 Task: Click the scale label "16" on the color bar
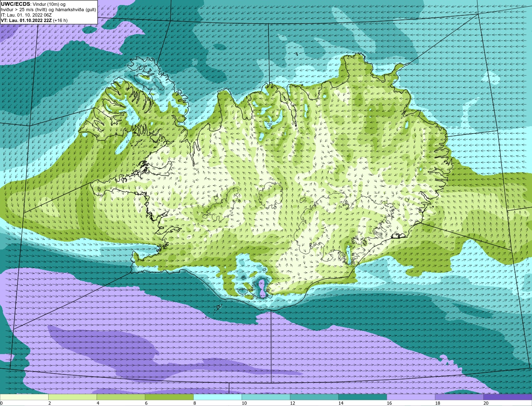tap(389, 403)
